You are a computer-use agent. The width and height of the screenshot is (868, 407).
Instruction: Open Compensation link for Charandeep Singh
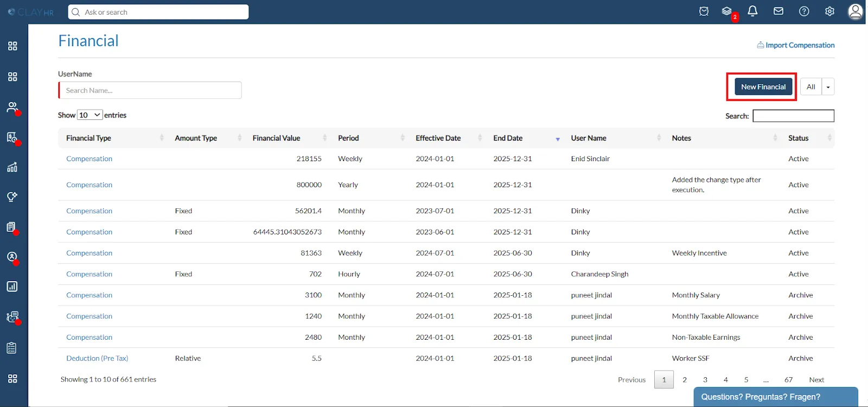pyautogui.click(x=89, y=275)
